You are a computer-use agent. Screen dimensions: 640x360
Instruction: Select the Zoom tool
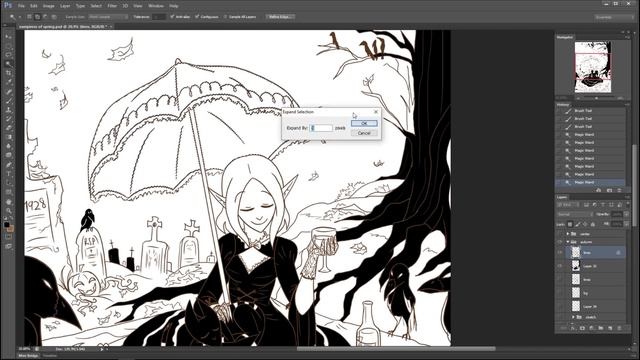8,211
